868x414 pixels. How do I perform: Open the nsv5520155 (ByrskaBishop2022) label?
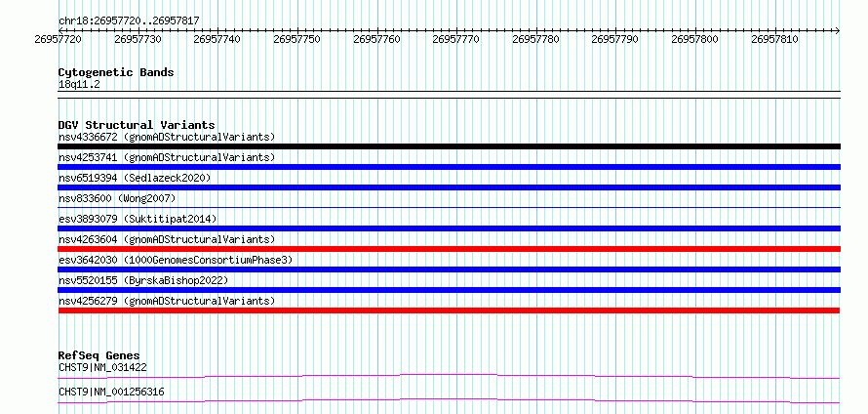(143, 280)
